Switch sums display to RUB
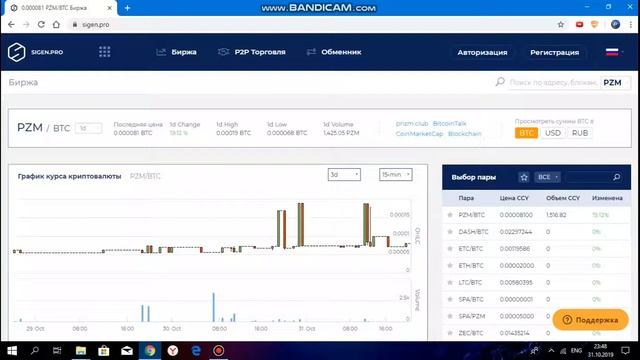This screenshot has height=360, width=640. (580, 133)
